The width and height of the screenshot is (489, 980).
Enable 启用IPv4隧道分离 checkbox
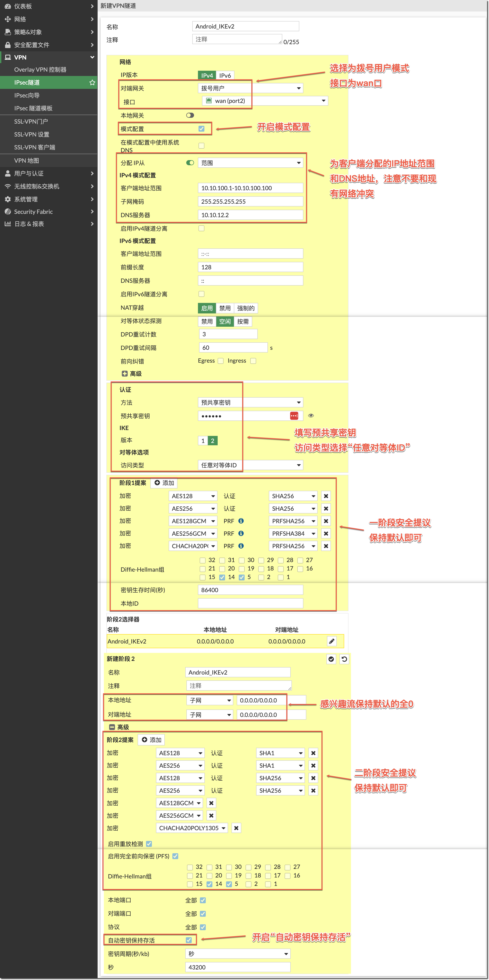pyautogui.click(x=201, y=228)
